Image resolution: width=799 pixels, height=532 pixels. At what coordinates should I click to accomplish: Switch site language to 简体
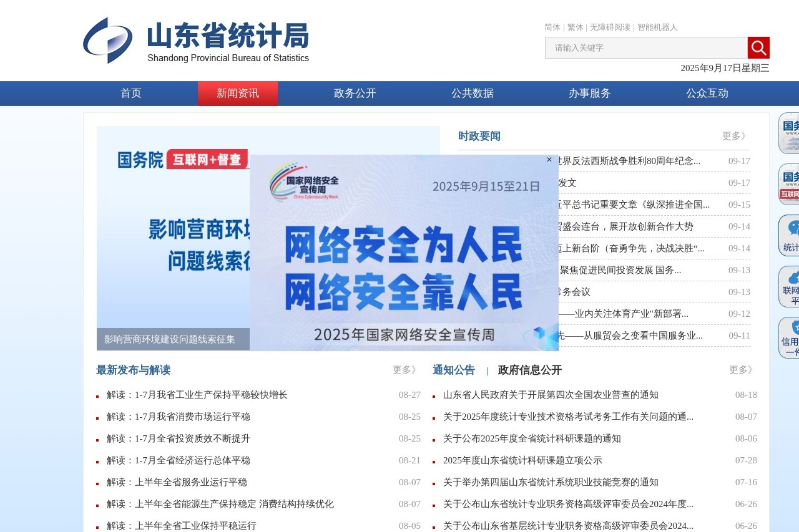click(x=551, y=27)
